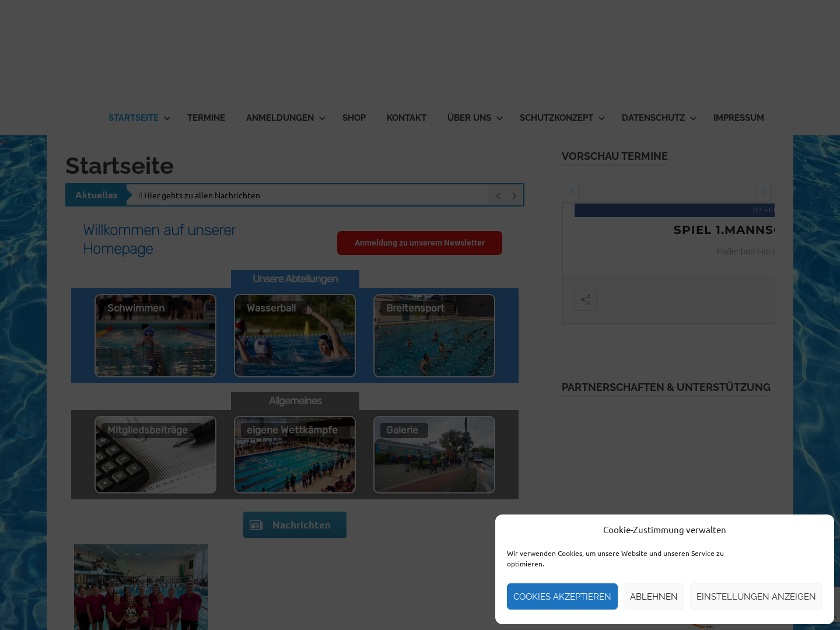The height and width of the screenshot is (630, 840).
Task: Click the Nachrichten button
Action: click(295, 525)
